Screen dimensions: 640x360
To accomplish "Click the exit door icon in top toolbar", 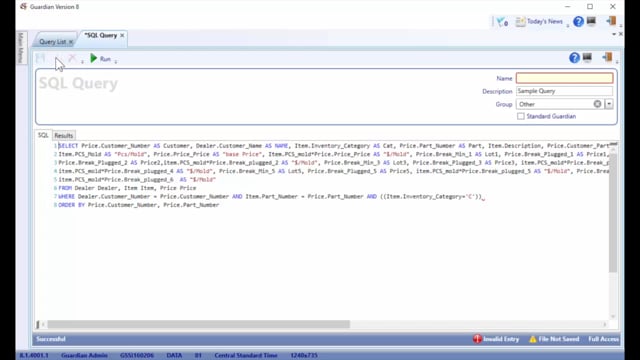I will [x=611, y=21].
